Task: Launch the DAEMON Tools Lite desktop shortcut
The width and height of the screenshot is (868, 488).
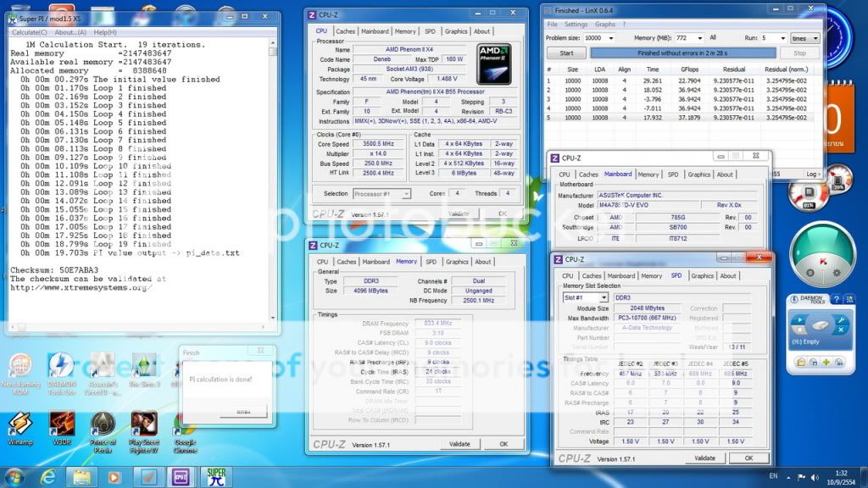Action: [x=60, y=369]
